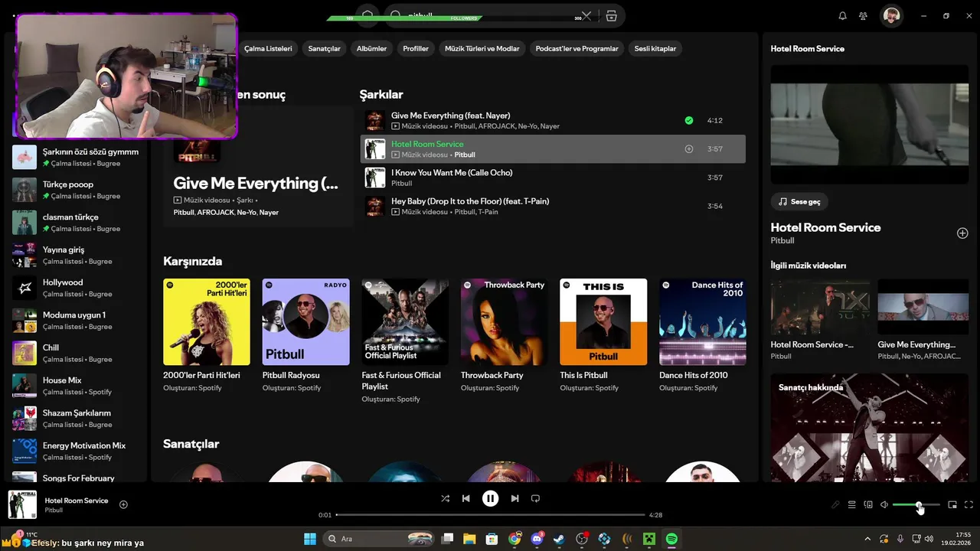Open the Browse icon beside search
The width and height of the screenshot is (980, 551).
[x=611, y=16]
